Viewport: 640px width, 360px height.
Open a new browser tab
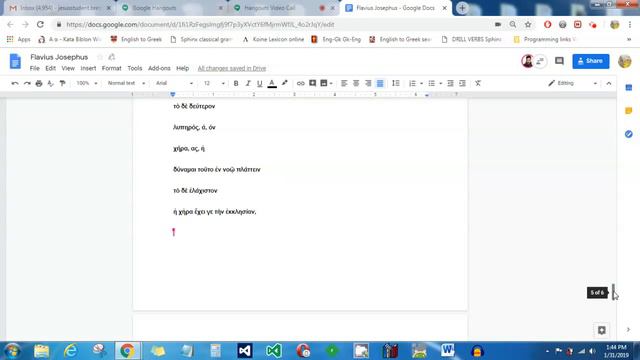tap(462, 8)
